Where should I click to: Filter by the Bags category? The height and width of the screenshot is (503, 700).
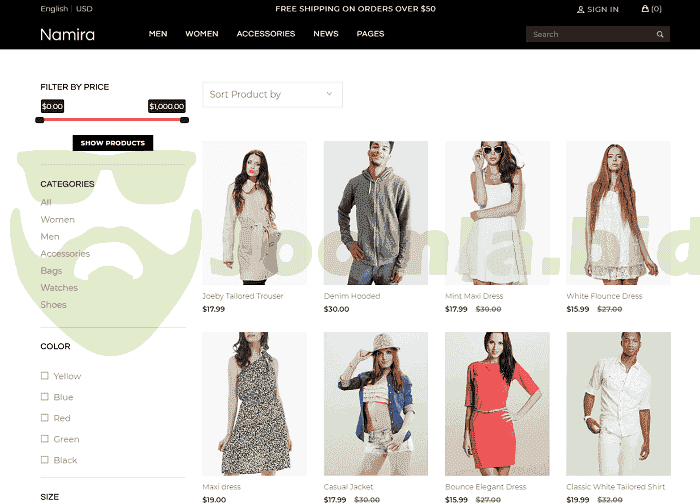point(51,271)
